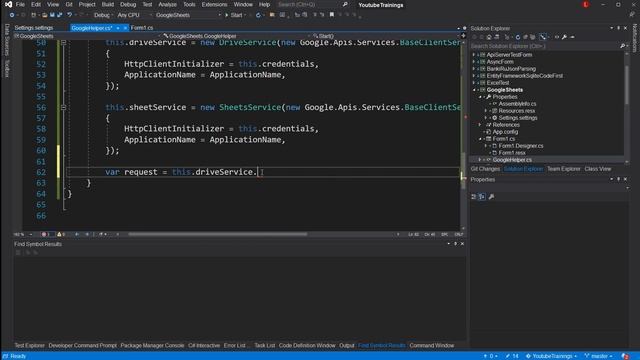Pin the Find Symbol Results panel
The image size is (640, 360).
coord(456,244)
